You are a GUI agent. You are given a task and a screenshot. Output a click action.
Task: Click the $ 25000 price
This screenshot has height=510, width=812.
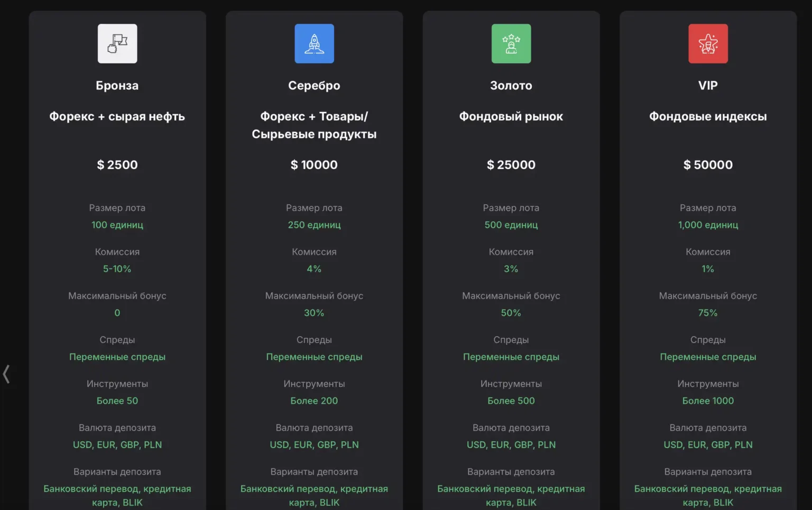[x=511, y=165]
